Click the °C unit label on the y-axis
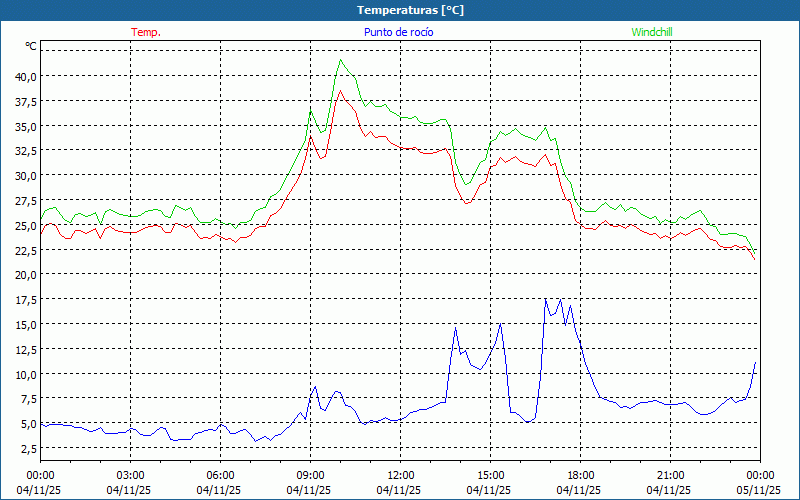Image resolution: width=800 pixels, height=500 pixels. 31,46
